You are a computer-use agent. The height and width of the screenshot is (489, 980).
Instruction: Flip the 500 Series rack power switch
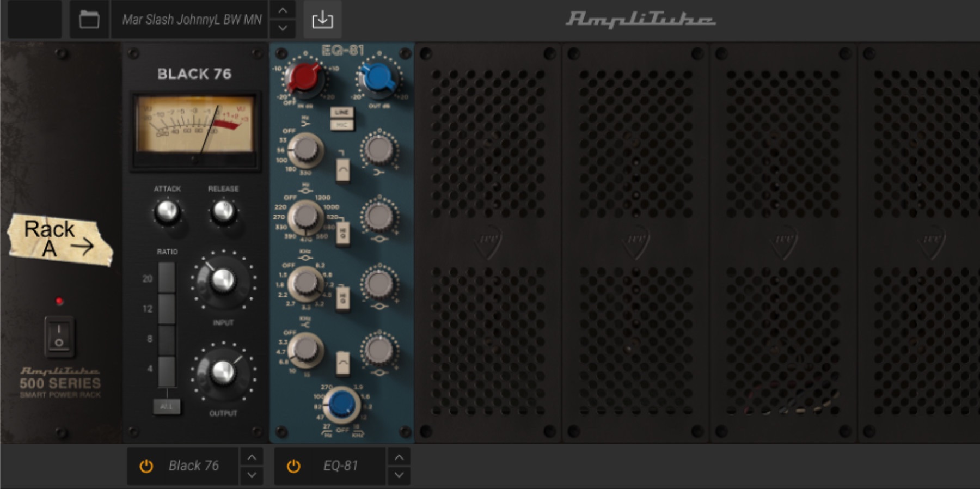pos(59,336)
